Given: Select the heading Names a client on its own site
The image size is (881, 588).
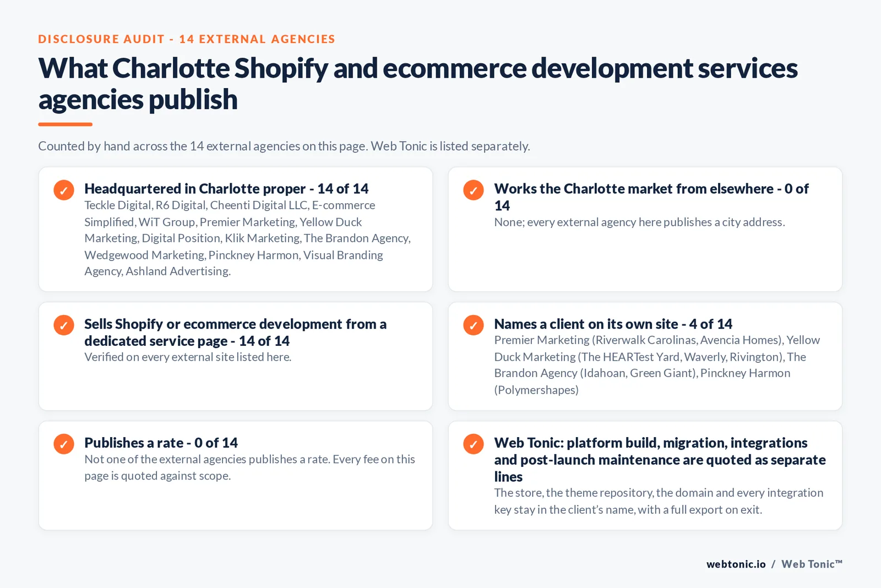Looking at the screenshot, I should pyautogui.click(x=613, y=324).
